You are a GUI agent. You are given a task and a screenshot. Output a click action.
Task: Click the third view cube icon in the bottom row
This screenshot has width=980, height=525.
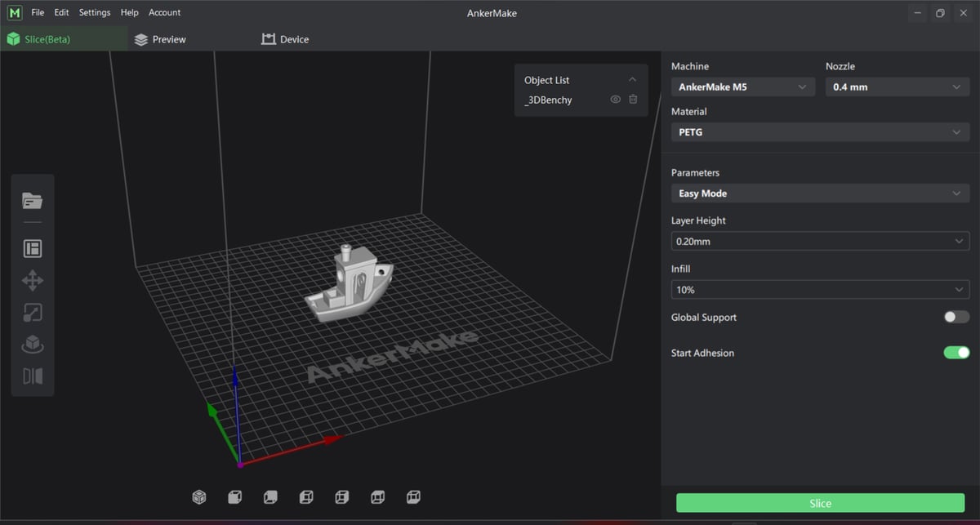(270, 496)
